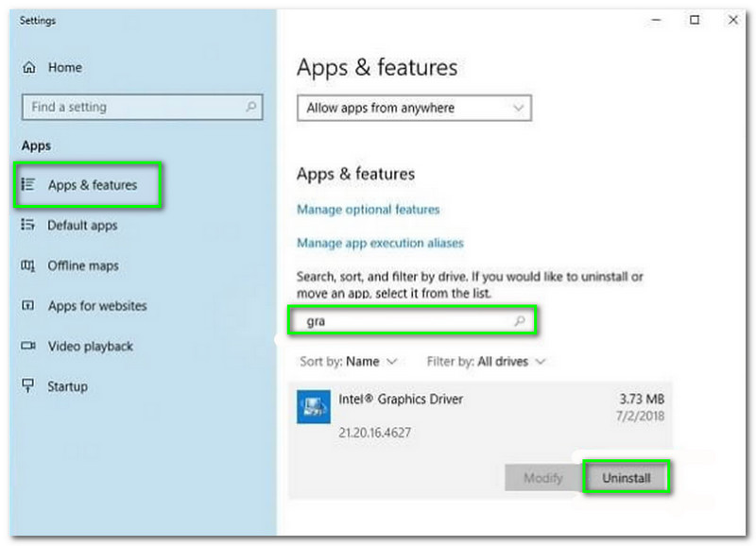
Task: Click the Video playback icon
Action: tap(28, 347)
